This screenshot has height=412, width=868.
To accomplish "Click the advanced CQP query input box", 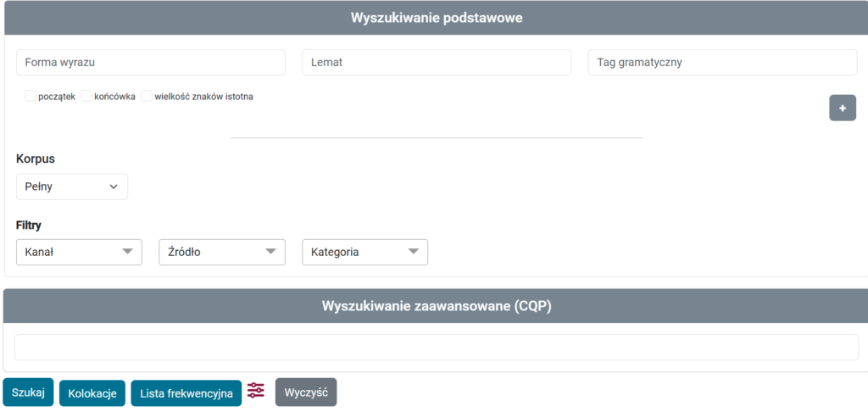I will click(437, 348).
